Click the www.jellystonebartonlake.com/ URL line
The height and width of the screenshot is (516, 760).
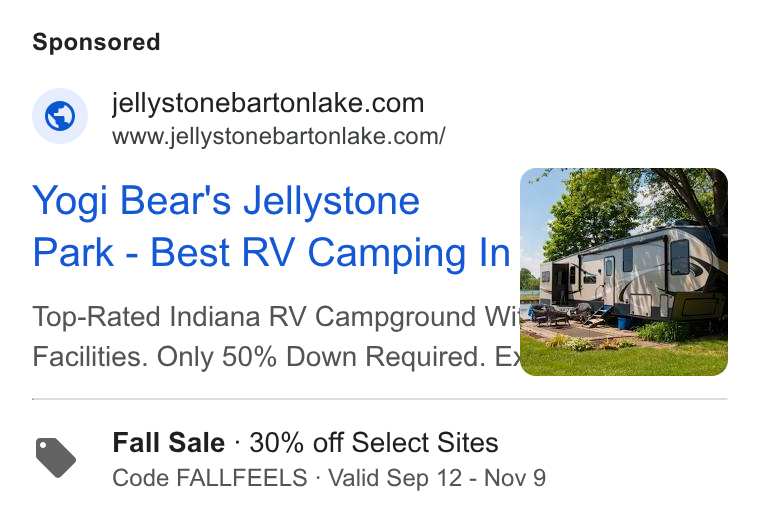click(279, 136)
